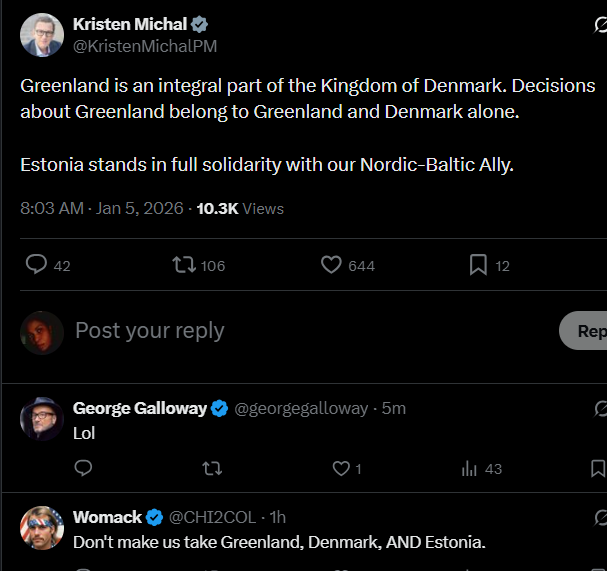Open the Jan 5, 2026 timestamp link
This screenshot has width=607, height=571.
coord(141,209)
